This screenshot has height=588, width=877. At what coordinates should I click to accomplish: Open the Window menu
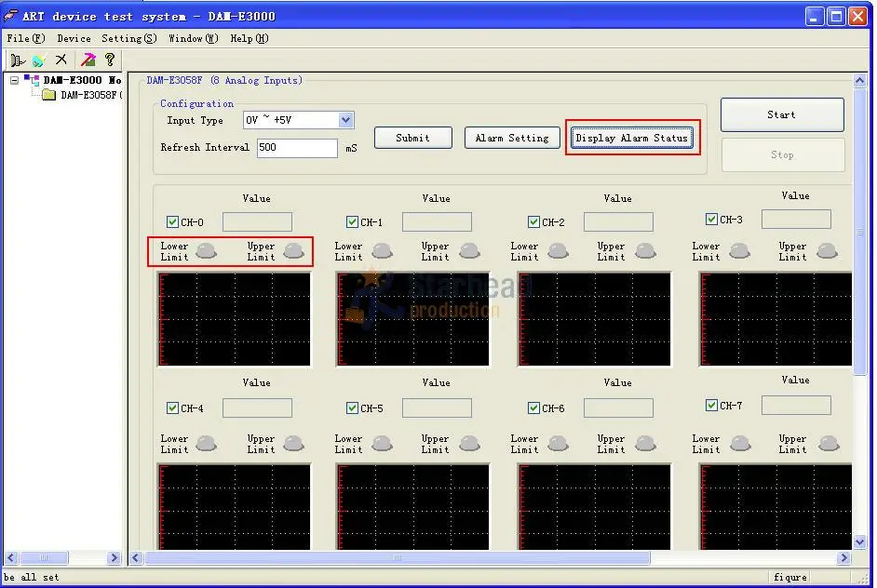[194, 38]
